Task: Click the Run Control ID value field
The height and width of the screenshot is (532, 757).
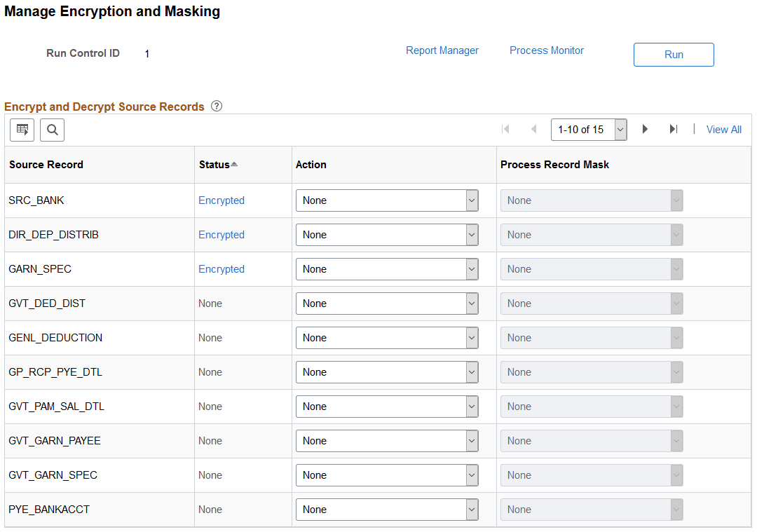Action: [x=147, y=53]
